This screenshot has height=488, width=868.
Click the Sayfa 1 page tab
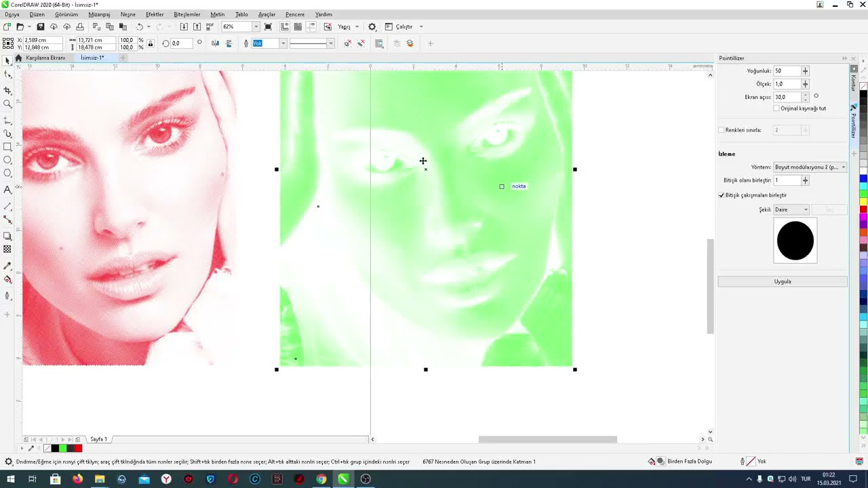click(99, 439)
